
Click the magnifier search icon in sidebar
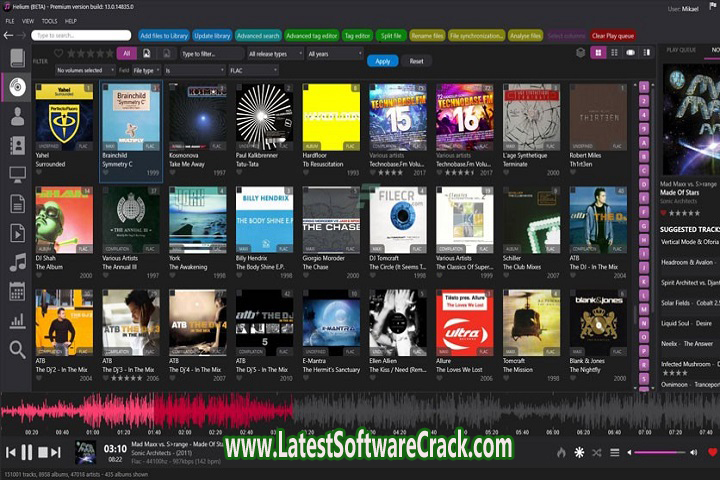click(x=17, y=349)
